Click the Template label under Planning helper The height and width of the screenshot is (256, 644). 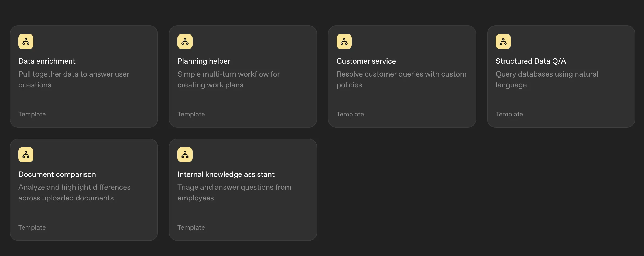click(191, 114)
